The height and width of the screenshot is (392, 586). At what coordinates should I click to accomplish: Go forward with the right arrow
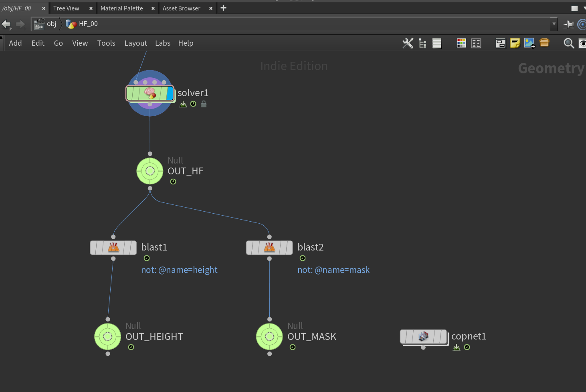(20, 24)
